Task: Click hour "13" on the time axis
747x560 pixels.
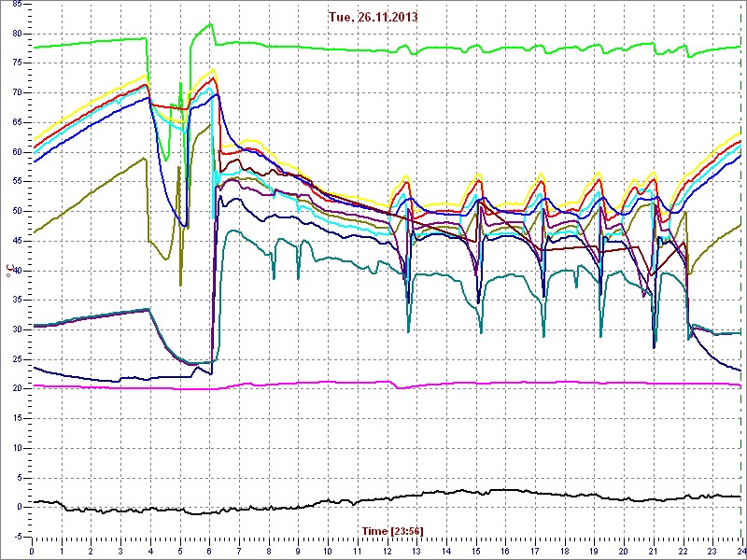Action: [416, 551]
